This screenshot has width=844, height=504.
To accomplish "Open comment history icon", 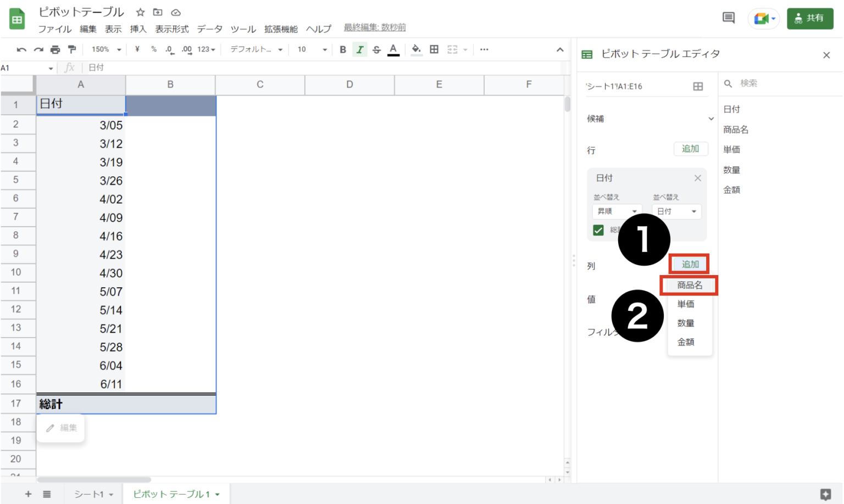I will coord(729,18).
